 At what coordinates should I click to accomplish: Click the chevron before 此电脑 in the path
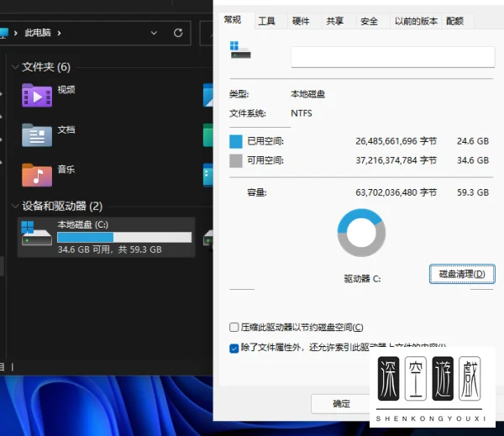pos(15,33)
